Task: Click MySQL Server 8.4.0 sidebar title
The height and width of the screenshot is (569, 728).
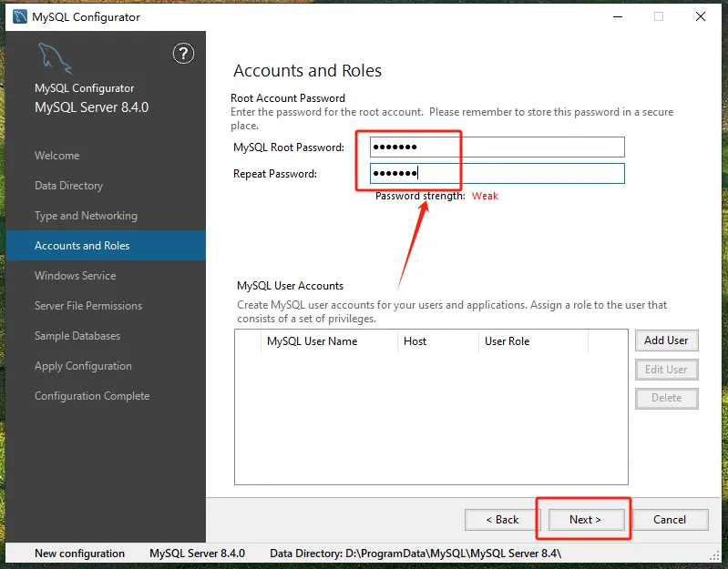Action: click(91, 107)
